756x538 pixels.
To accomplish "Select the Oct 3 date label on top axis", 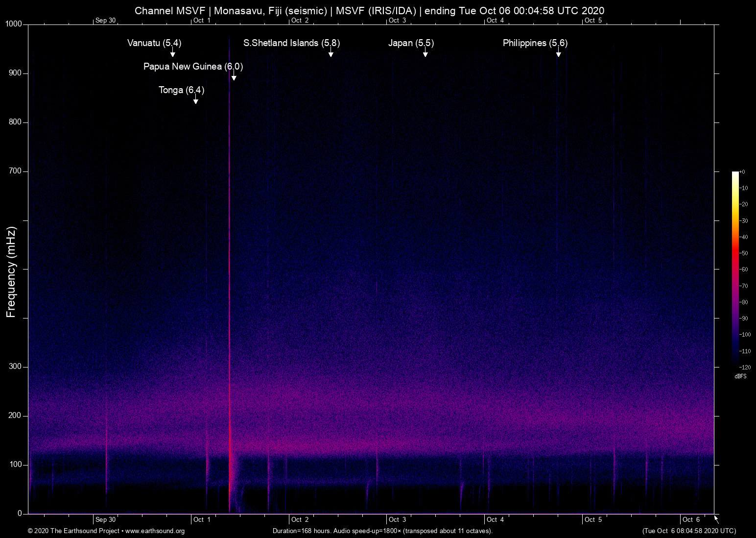I will click(397, 20).
